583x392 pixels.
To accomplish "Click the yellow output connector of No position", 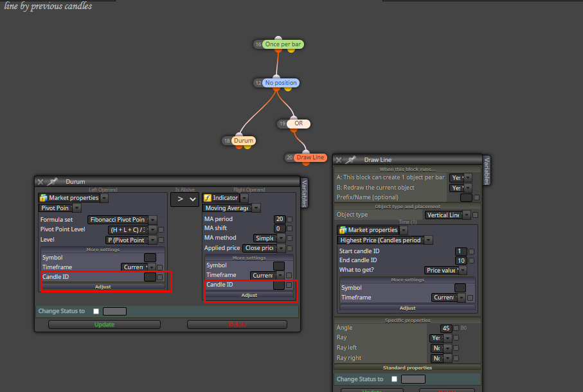I will coord(287,89).
